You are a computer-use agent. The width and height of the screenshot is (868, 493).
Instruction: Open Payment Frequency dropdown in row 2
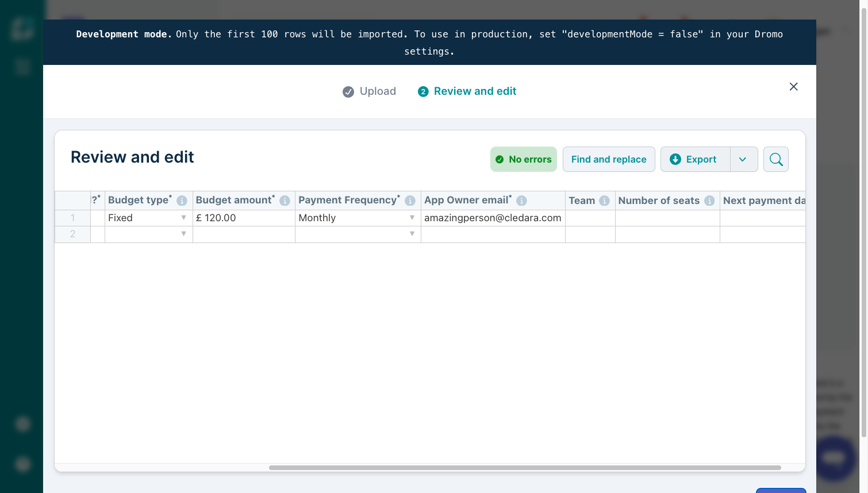point(412,234)
